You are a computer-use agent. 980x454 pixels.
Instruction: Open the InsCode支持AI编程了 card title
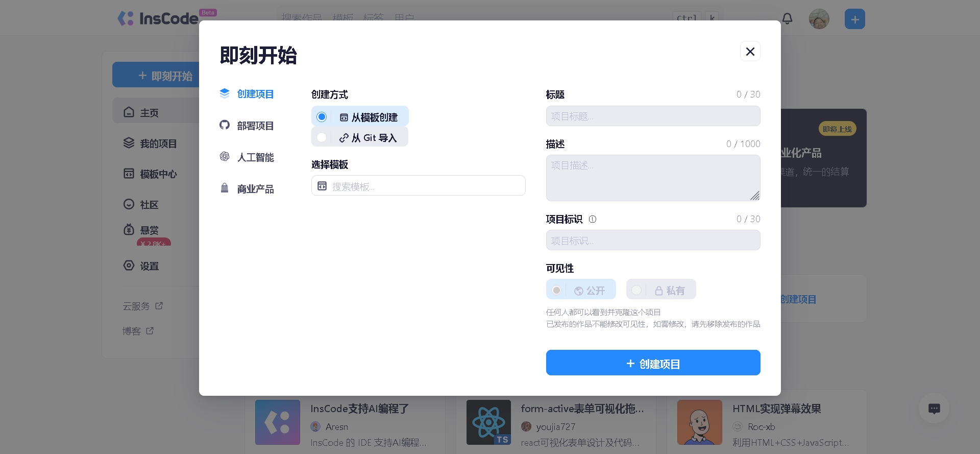(x=360, y=409)
